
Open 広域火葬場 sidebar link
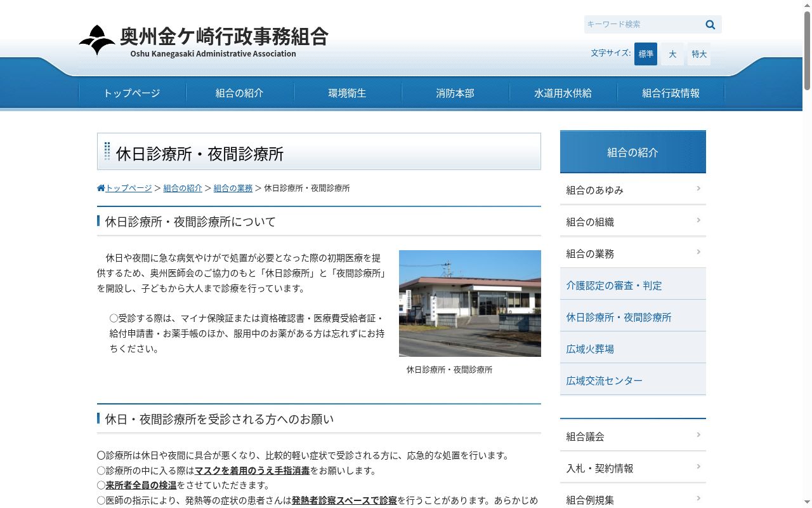point(633,347)
